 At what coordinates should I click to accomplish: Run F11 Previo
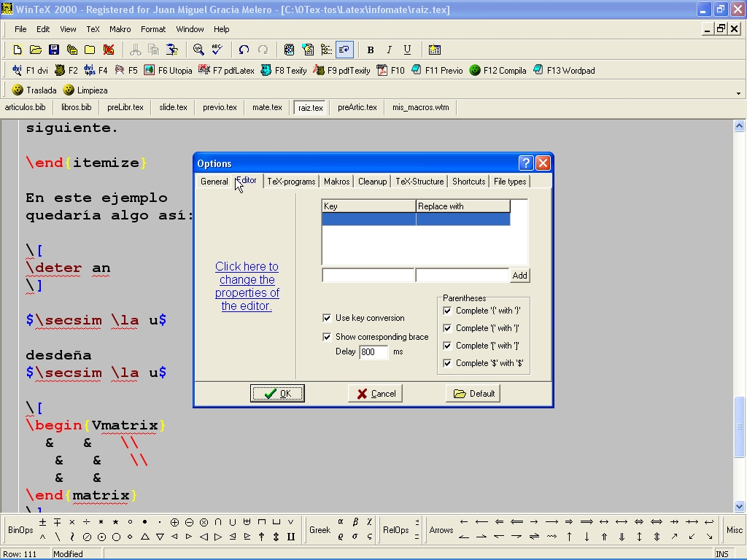437,71
